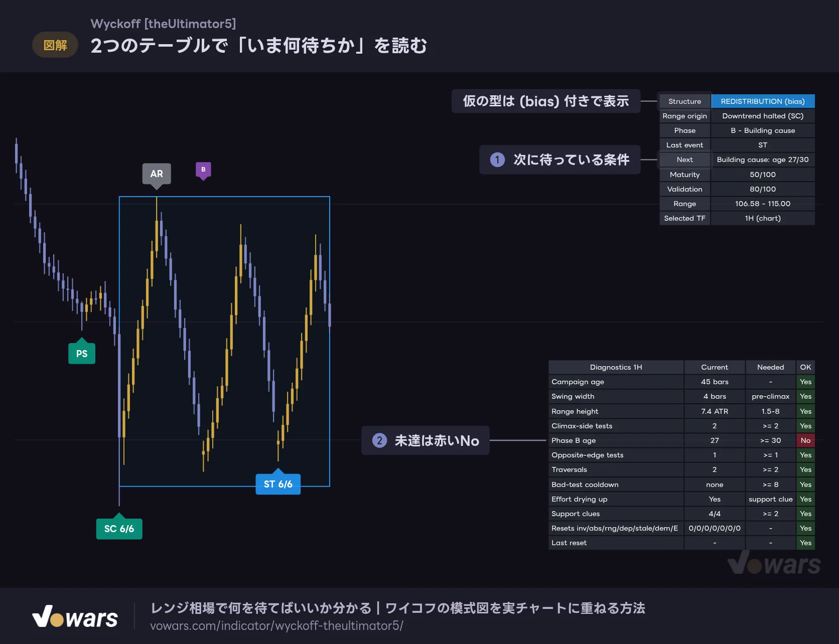
Task: Click the B - Building cause cell
Action: (763, 130)
